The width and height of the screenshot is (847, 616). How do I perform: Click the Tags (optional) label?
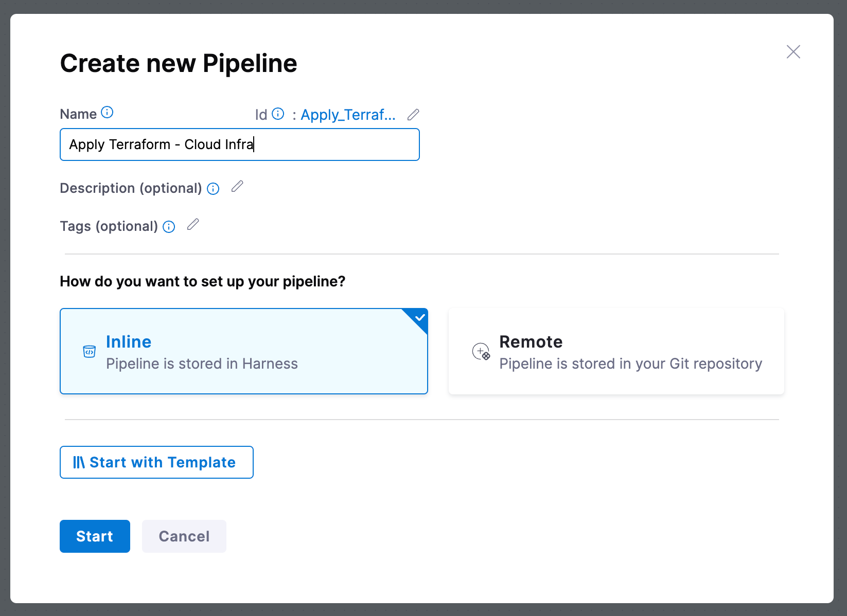coord(109,226)
